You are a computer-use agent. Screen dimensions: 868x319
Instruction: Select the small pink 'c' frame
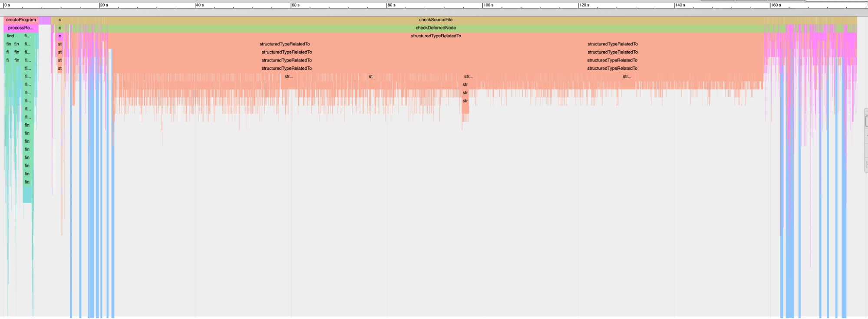[60, 36]
